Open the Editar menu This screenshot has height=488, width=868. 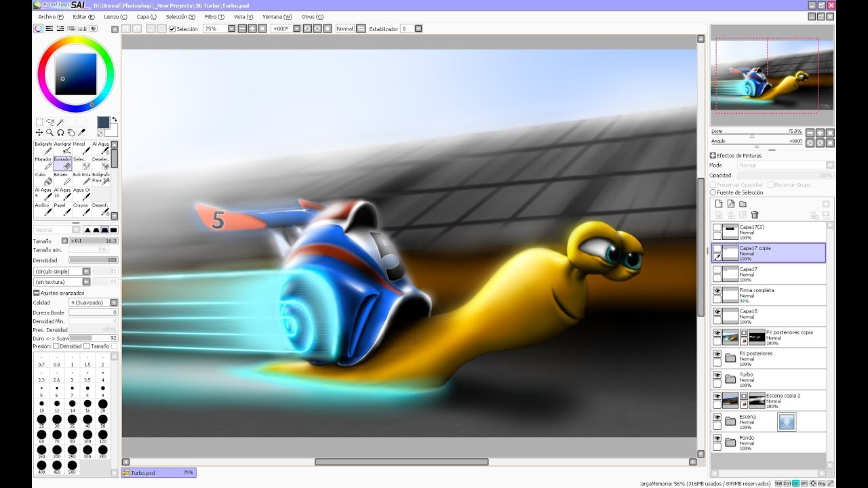point(83,16)
